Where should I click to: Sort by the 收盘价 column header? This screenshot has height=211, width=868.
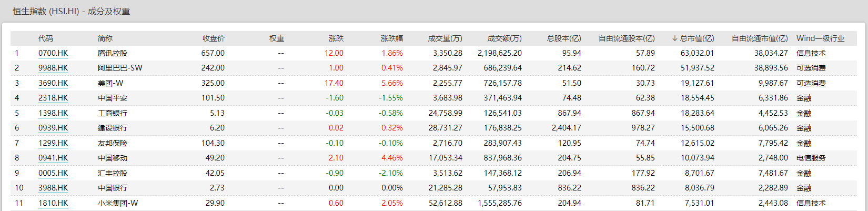click(x=213, y=38)
